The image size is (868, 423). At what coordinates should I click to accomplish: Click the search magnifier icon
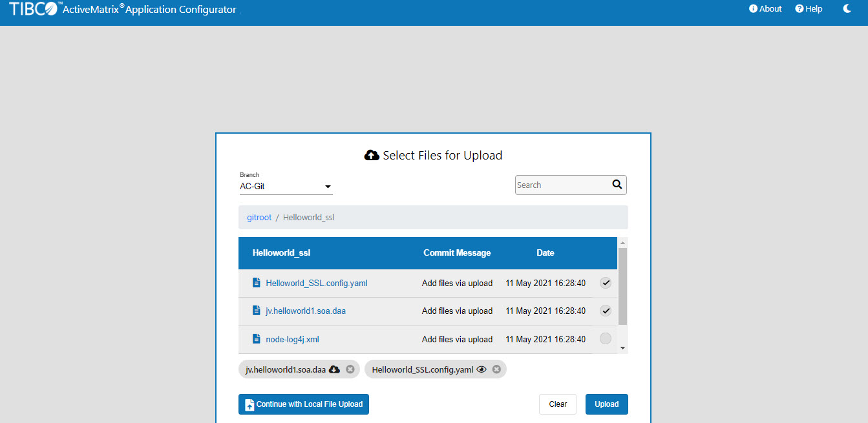point(617,185)
